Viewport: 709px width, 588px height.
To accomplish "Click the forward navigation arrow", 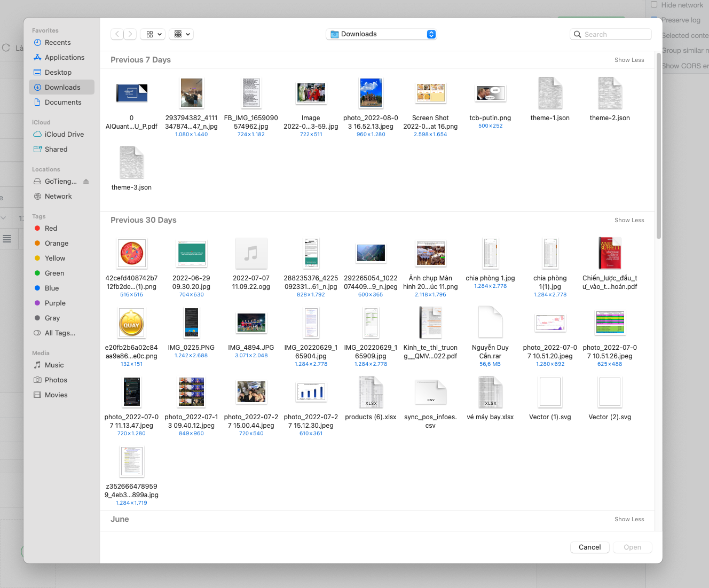I will click(x=130, y=34).
